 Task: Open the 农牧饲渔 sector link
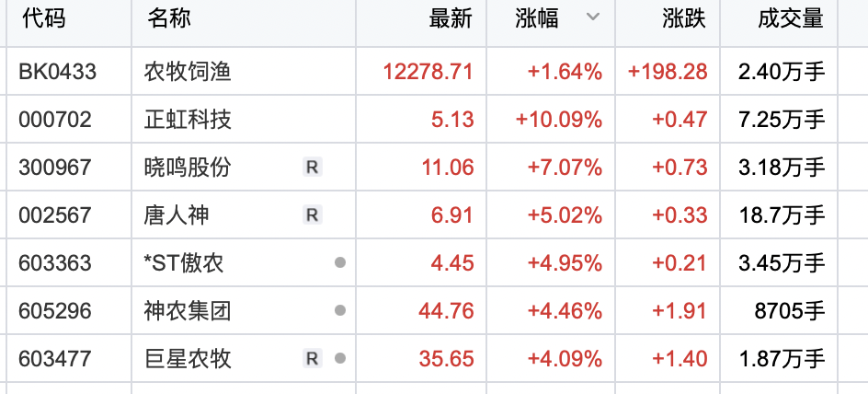pyautogui.click(x=188, y=71)
